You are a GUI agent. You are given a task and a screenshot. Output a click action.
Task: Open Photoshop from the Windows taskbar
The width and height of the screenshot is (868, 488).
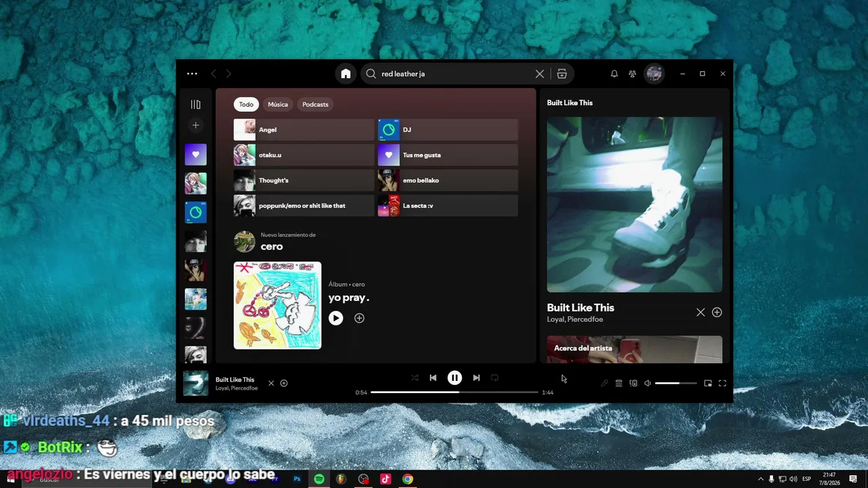(297, 479)
